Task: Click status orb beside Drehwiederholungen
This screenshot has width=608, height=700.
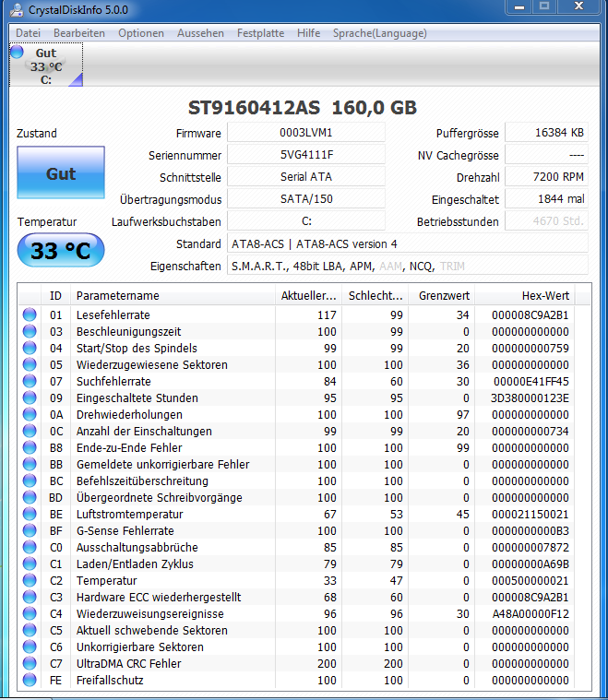Action: (30, 414)
